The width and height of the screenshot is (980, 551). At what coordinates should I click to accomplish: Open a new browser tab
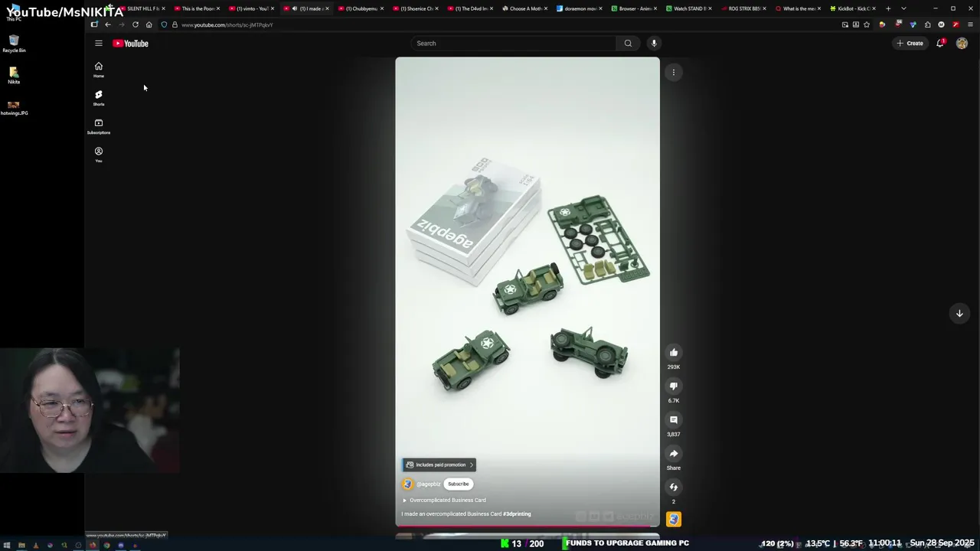coord(888,8)
